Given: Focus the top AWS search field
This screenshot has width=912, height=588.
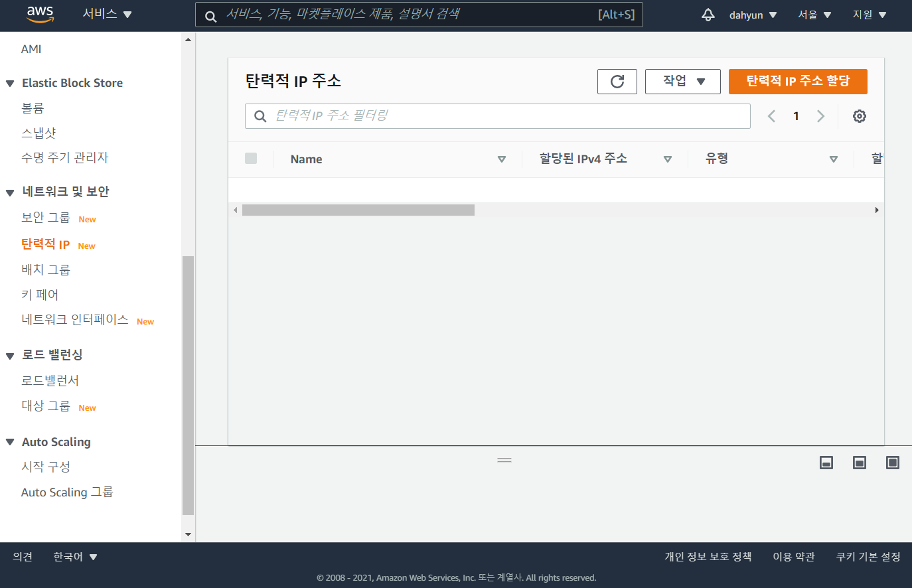Looking at the screenshot, I should tap(419, 15).
